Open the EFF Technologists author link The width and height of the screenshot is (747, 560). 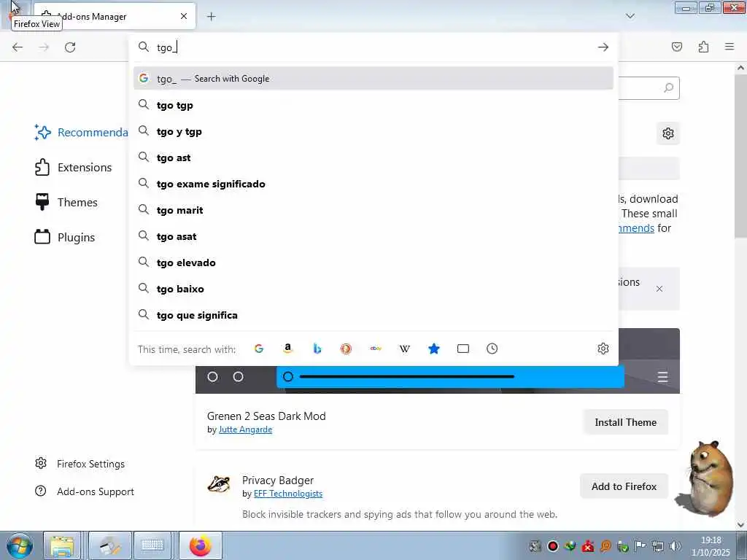point(288,494)
